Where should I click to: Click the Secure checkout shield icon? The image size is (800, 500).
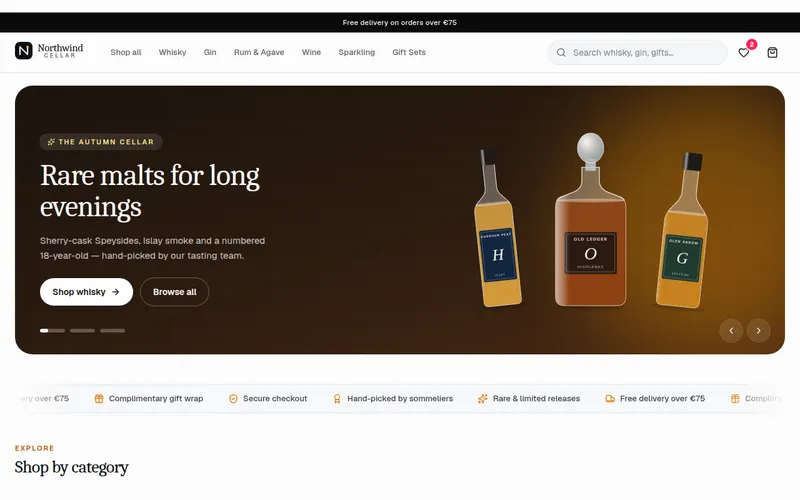233,398
